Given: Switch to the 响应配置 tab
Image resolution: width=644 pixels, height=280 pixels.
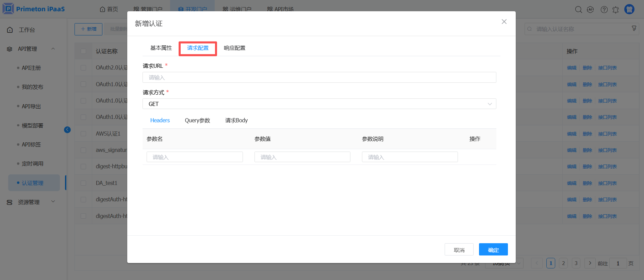Looking at the screenshot, I should coord(234,48).
